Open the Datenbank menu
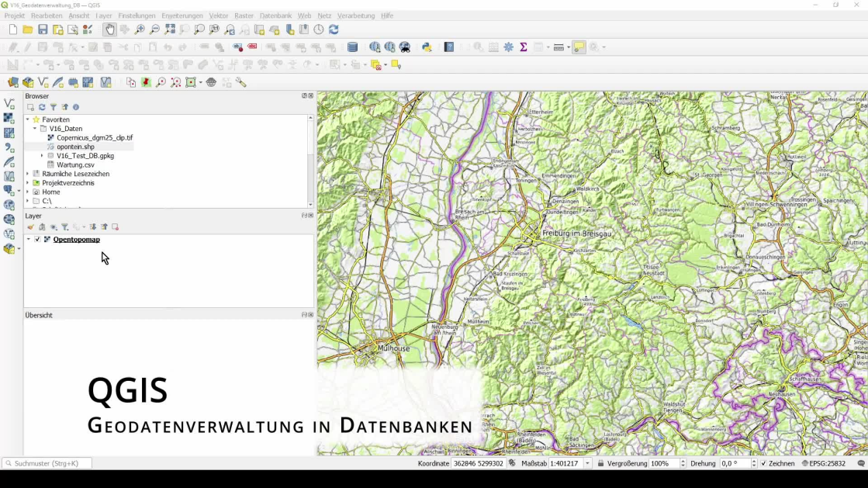Image resolution: width=868 pixels, height=488 pixels. (x=275, y=16)
